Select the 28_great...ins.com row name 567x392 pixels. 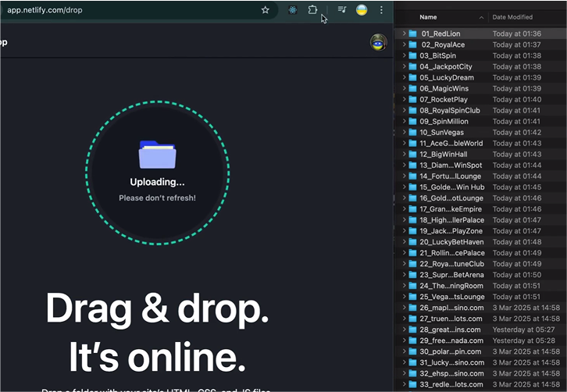(x=450, y=330)
